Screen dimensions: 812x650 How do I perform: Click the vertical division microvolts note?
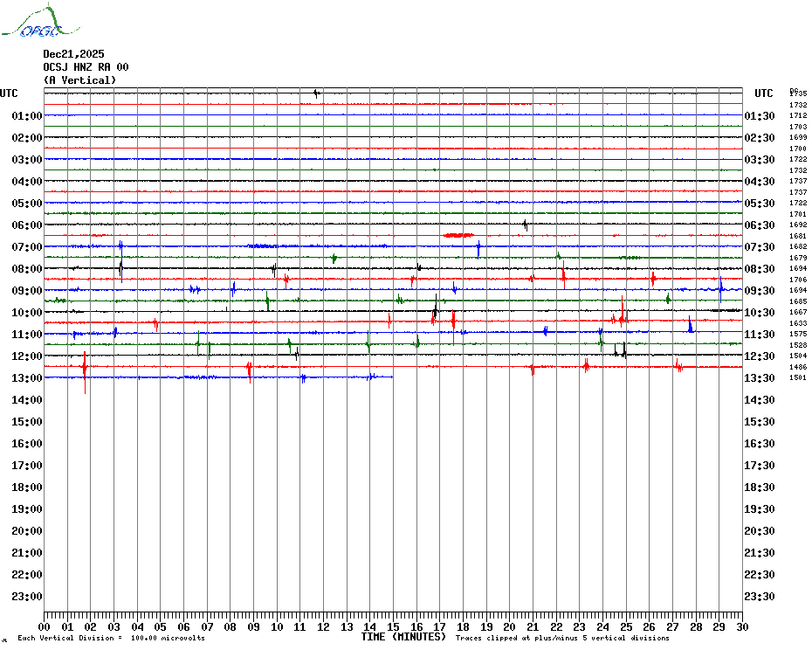(x=111, y=639)
